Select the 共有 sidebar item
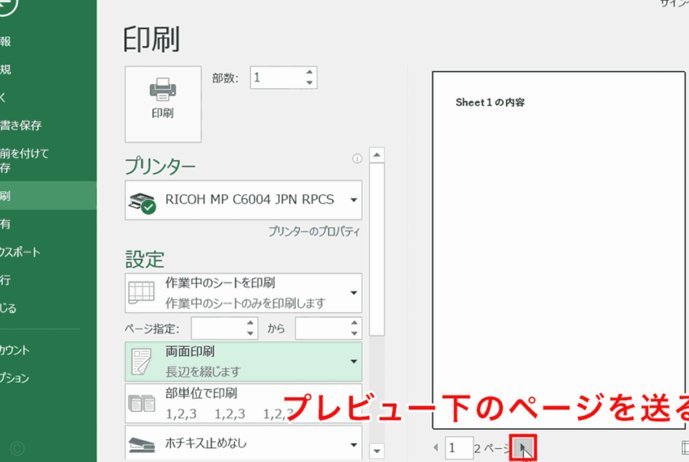 [x=48, y=224]
